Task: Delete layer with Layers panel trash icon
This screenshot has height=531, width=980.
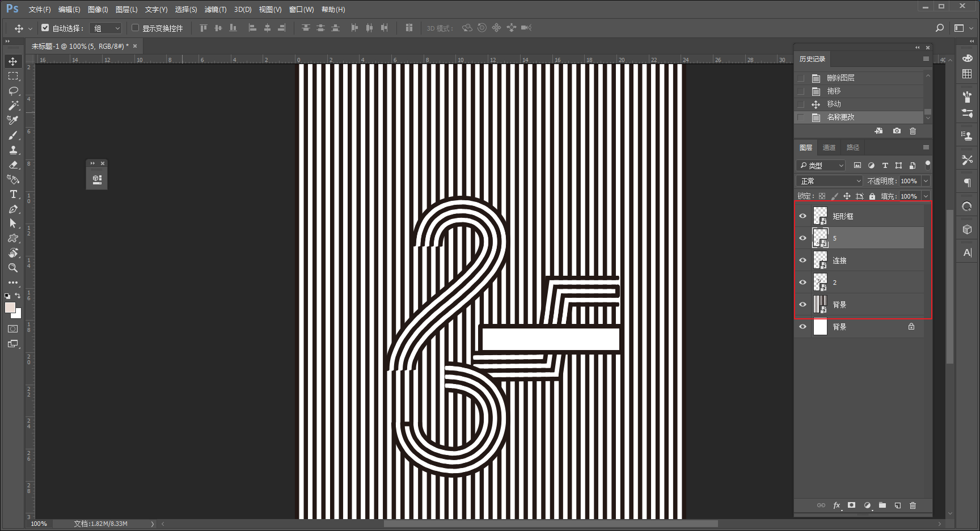Action: pos(913,505)
